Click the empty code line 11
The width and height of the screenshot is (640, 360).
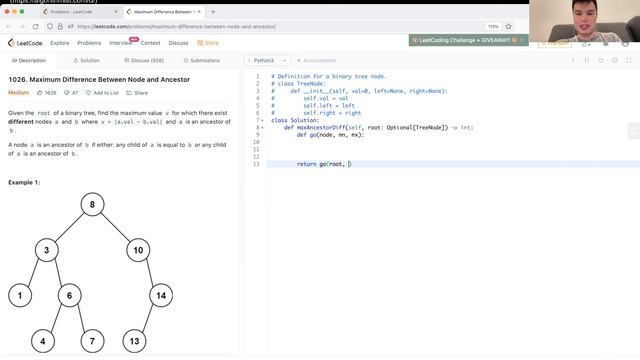coord(453,149)
